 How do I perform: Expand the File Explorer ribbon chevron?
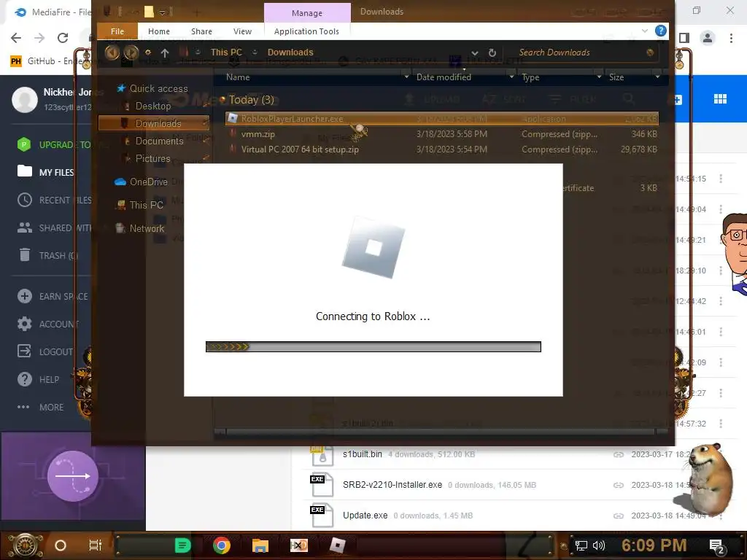point(645,31)
